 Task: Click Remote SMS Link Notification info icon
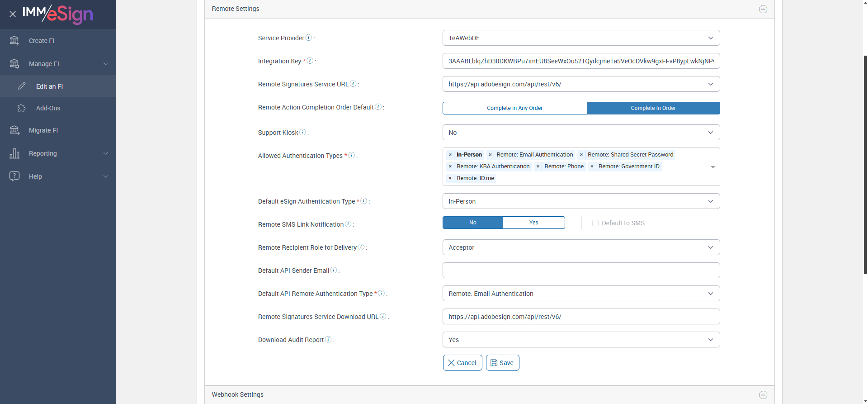pyautogui.click(x=348, y=224)
